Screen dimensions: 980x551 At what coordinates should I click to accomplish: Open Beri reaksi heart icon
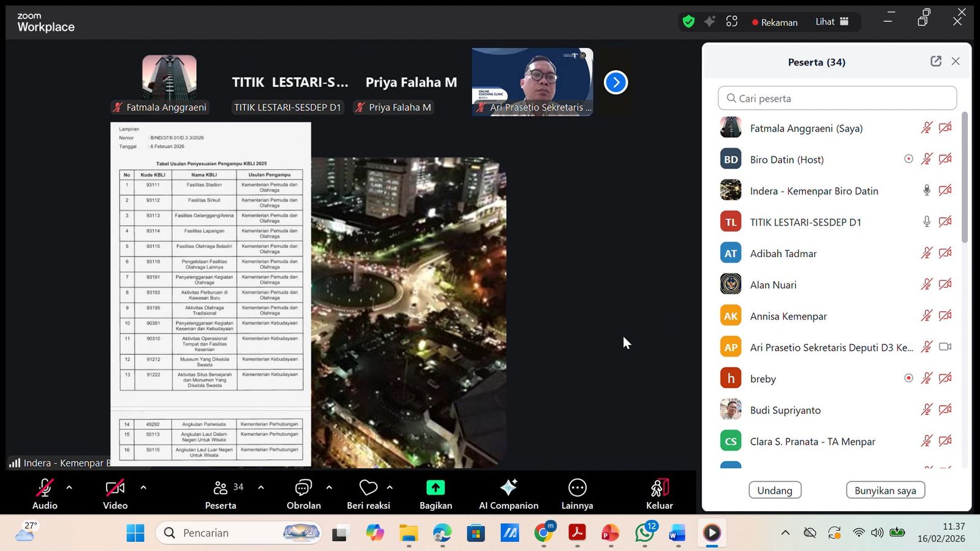point(368,487)
